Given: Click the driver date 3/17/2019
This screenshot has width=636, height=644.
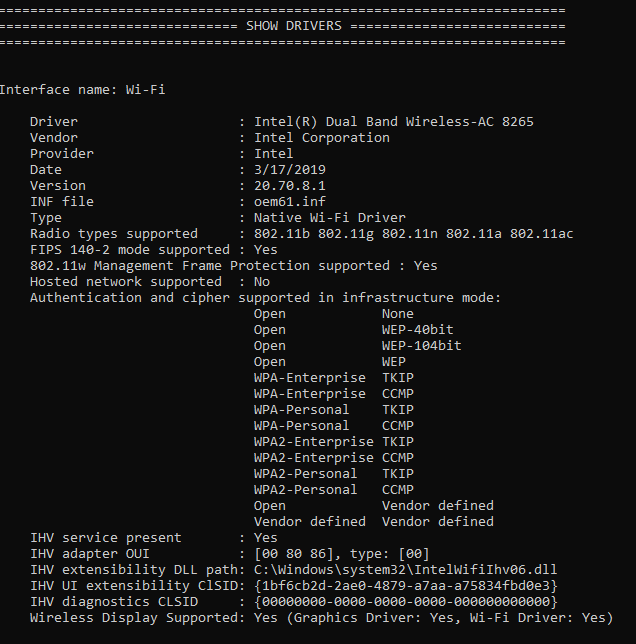Looking at the screenshot, I should [x=289, y=170].
